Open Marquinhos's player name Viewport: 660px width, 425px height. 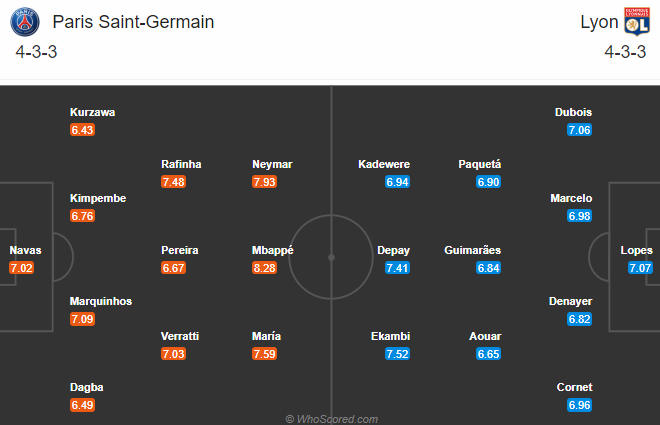point(101,301)
